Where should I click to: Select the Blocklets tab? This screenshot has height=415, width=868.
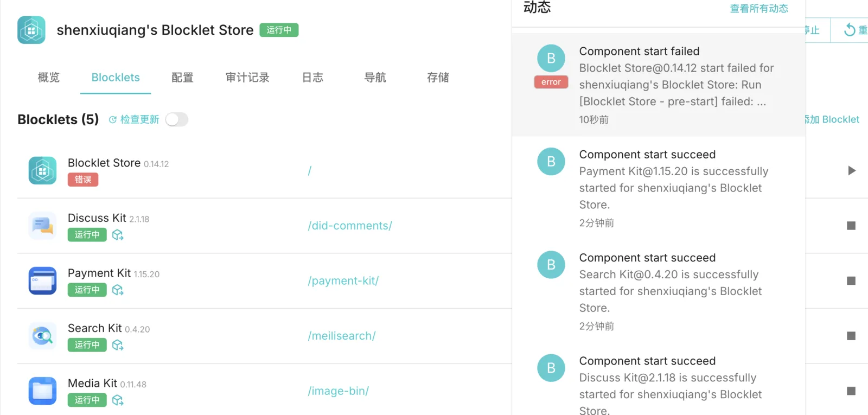tap(116, 78)
